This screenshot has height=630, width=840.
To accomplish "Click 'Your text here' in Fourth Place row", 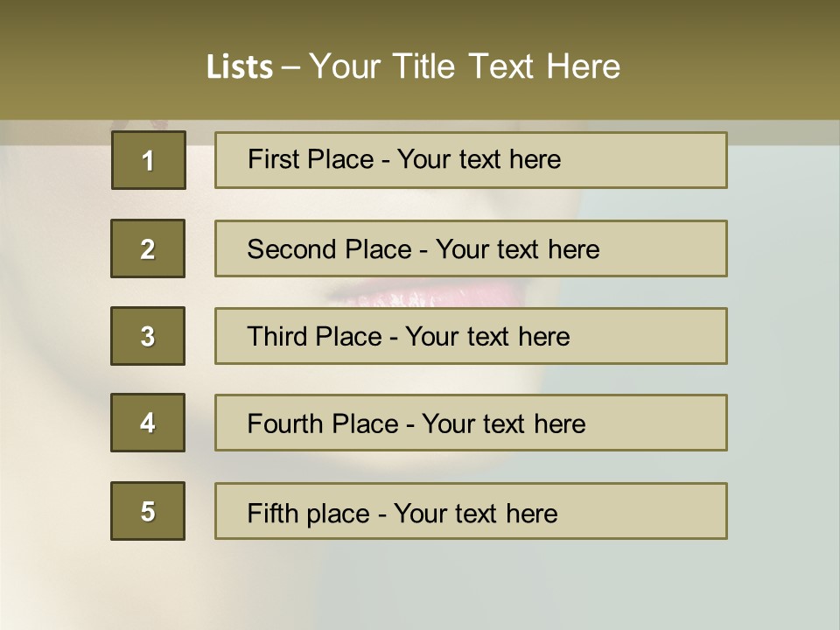I will [x=503, y=424].
